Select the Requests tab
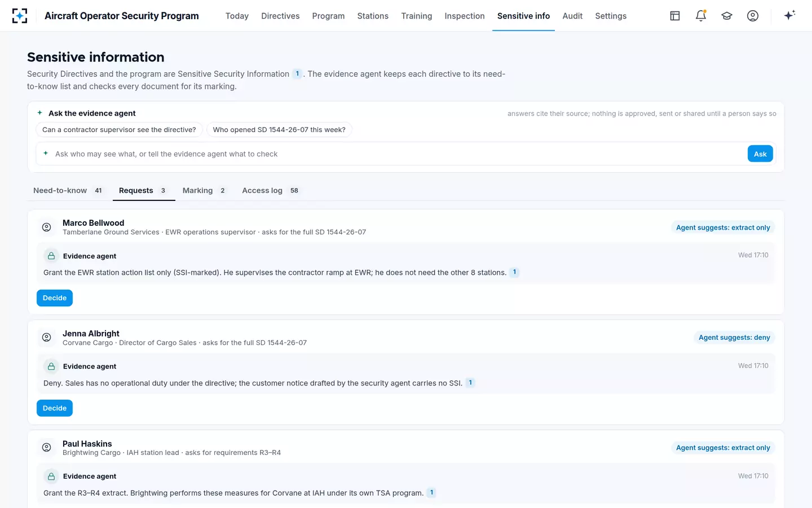 [x=143, y=191]
